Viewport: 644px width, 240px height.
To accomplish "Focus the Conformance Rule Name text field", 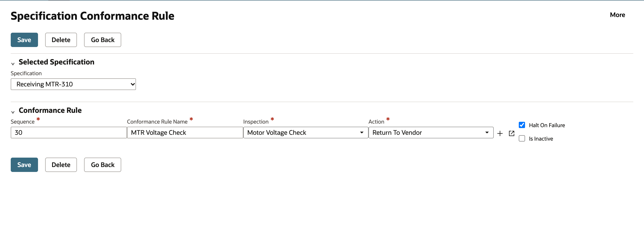I will click(185, 132).
